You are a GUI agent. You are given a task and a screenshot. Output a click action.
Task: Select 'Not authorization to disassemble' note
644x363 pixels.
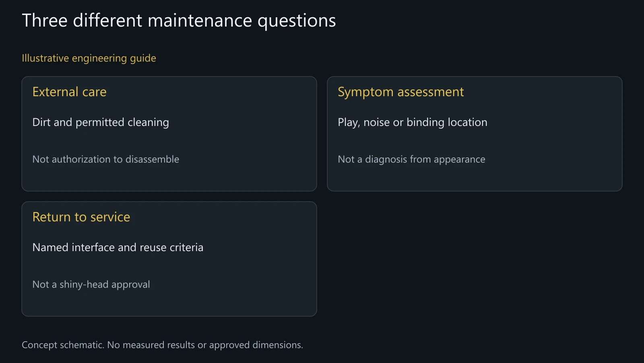tap(105, 159)
